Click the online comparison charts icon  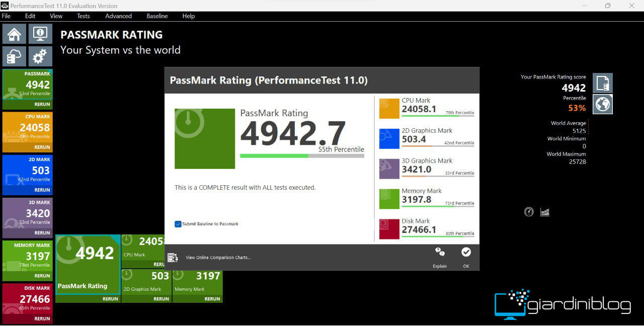pyautogui.click(x=173, y=258)
